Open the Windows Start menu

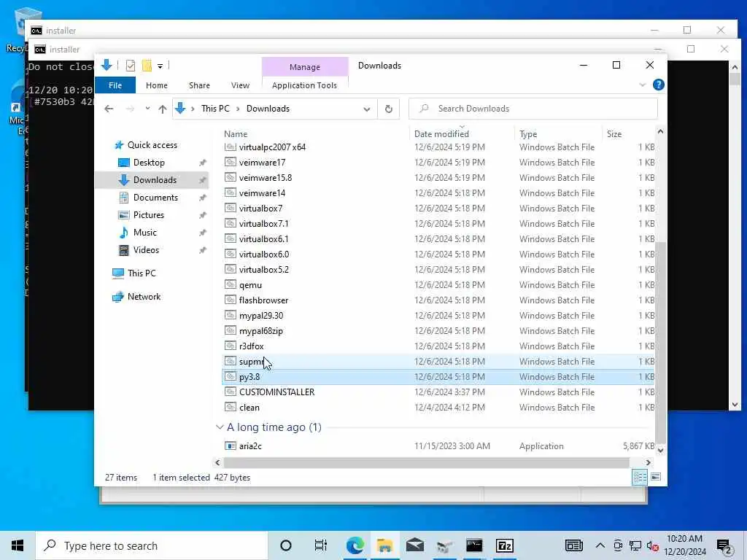(x=18, y=545)
